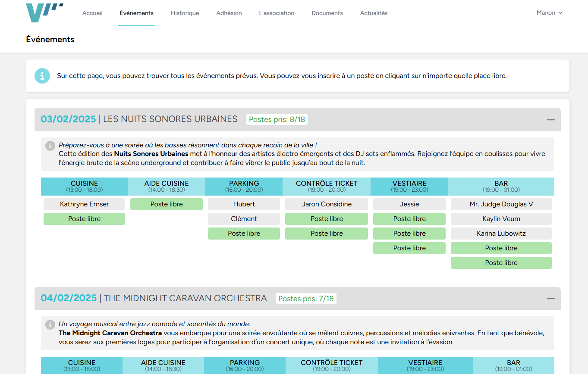Viewport: 588px width, 374px height.
Task: Open the Historique page
Action: [185, 13]
